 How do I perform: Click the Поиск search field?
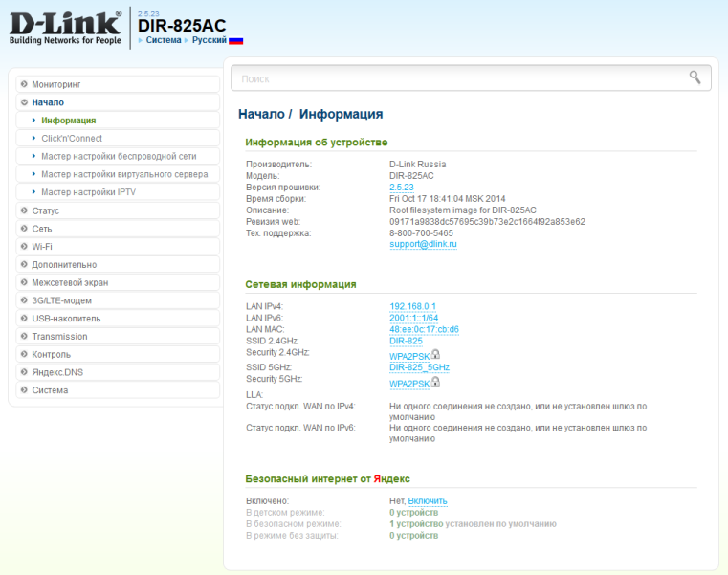pyautogui.click(x=471, y=78)
